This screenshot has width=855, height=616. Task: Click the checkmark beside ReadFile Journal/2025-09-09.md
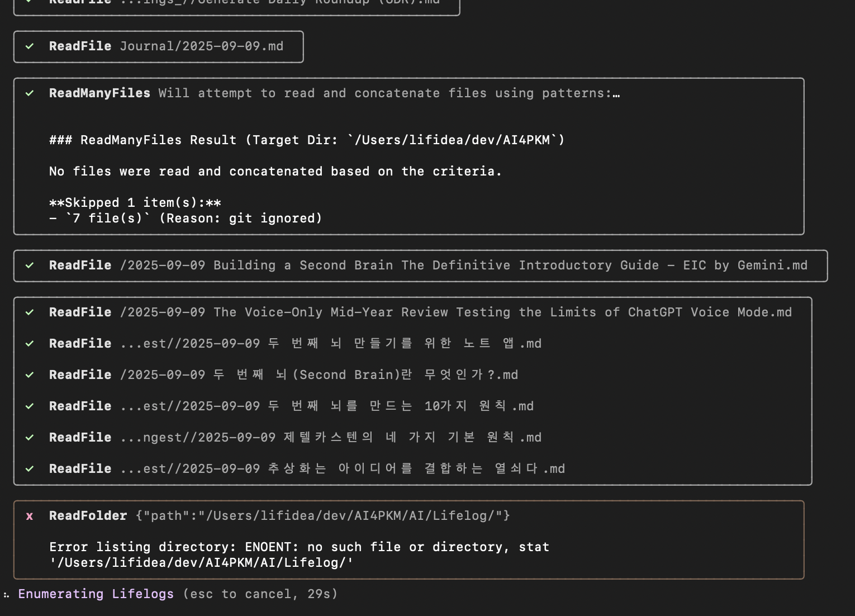point(30,46)
